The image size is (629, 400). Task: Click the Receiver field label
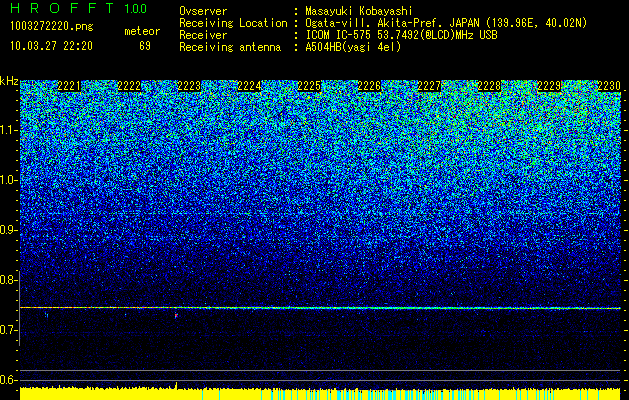coord(203,35)
